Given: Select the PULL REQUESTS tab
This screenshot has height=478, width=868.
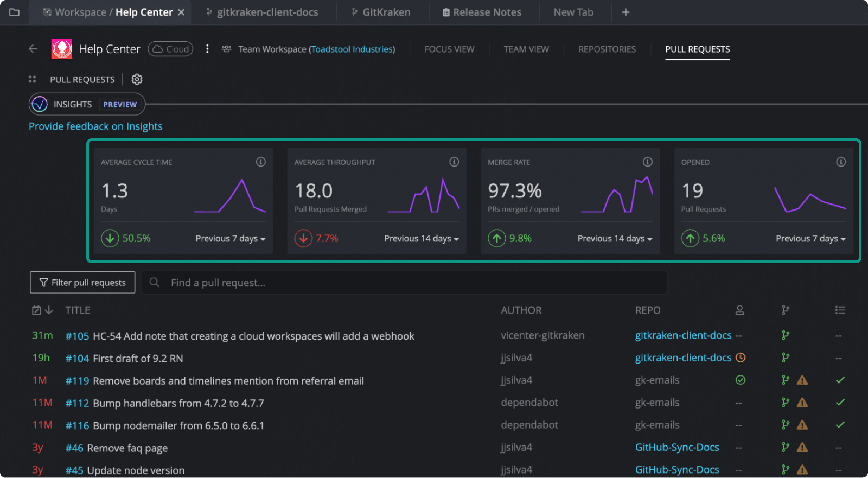Looking at the screenshot, I should point(698,49).
